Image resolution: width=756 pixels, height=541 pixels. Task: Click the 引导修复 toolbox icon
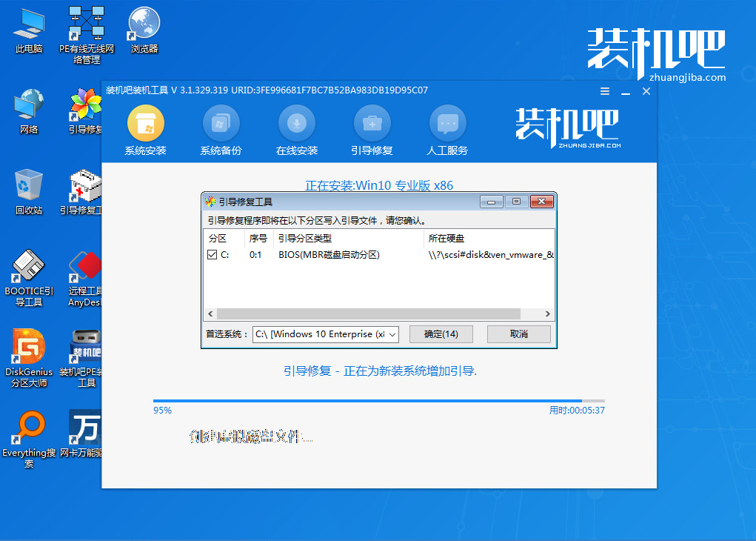click(x=372, y=124)
